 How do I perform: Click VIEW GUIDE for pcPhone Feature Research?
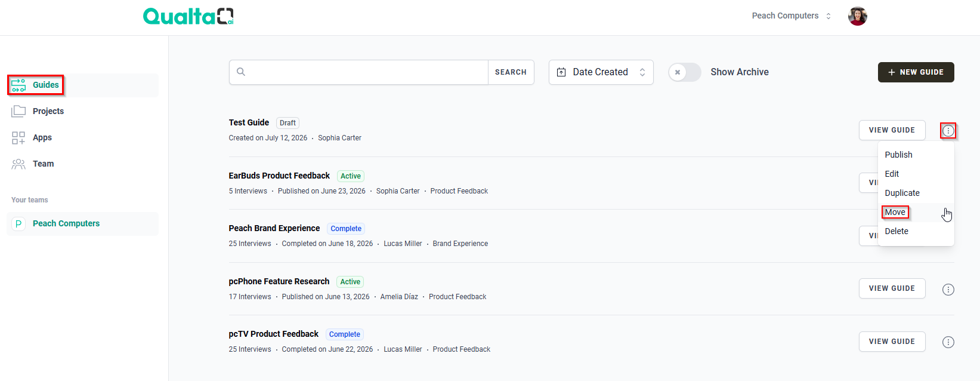coord(892,288)
